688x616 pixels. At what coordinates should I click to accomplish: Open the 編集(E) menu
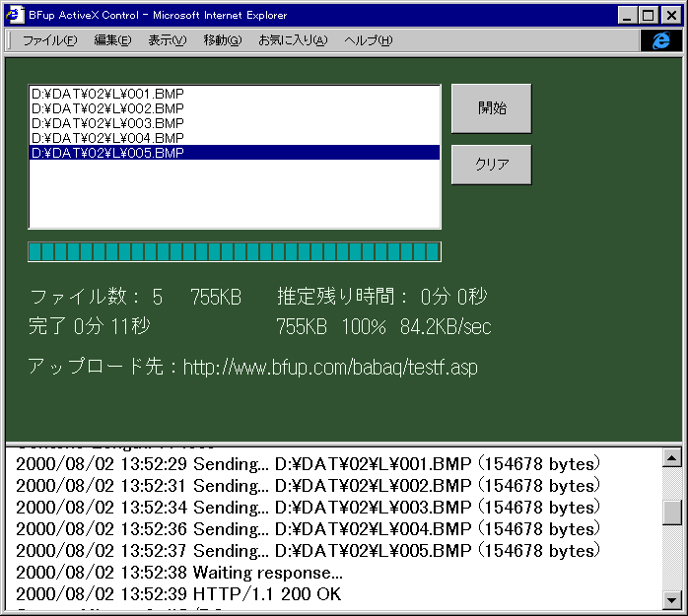click(112, 40)
